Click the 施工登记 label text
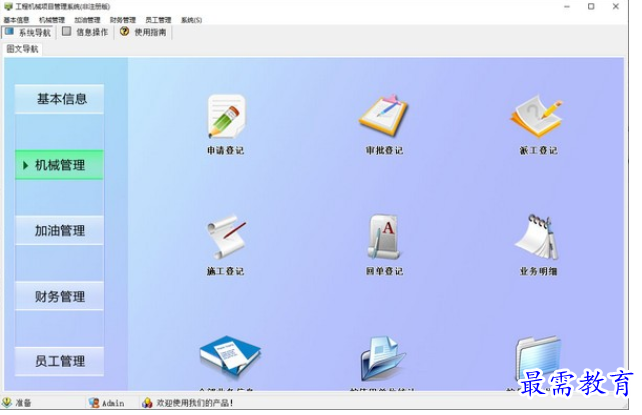 226,271
